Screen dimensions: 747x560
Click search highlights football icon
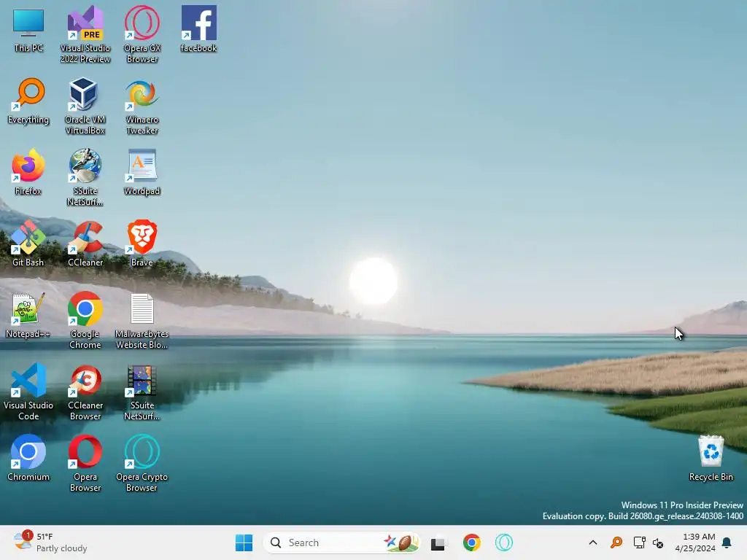click(x=402, y=542)
